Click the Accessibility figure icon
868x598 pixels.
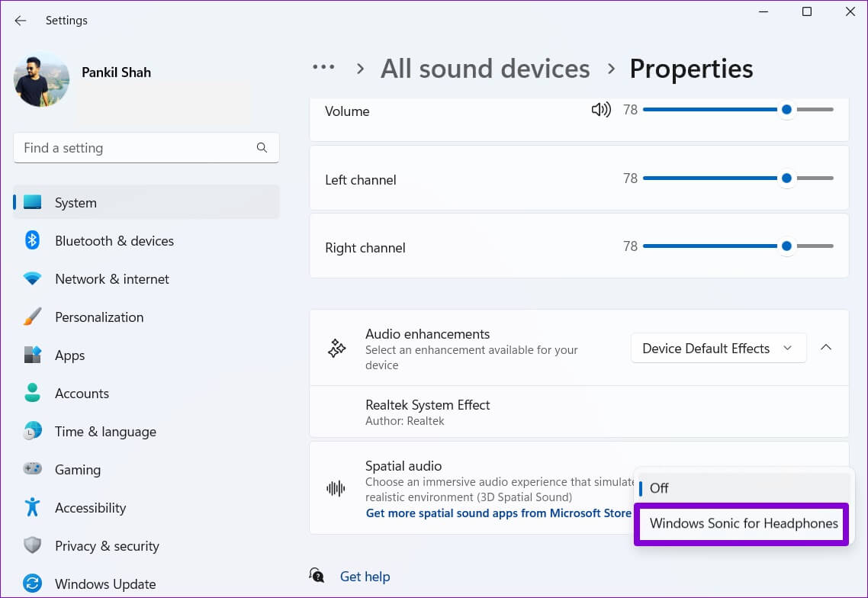(x=32, y=507)
